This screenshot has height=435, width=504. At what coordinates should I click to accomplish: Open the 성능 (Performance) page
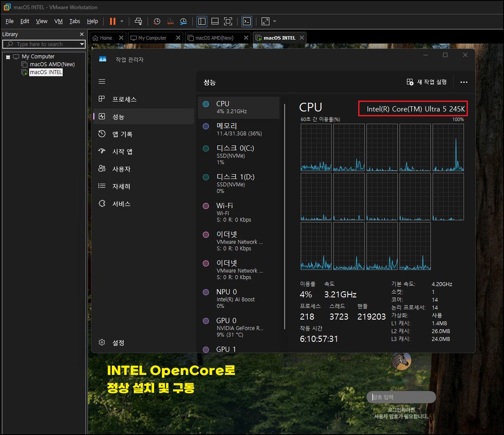143,116
